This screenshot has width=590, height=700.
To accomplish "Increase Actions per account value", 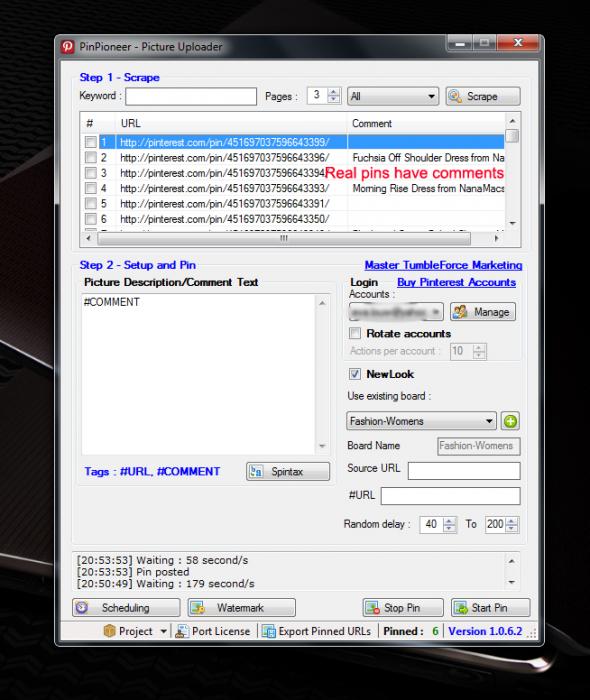I will click(479, 347).
